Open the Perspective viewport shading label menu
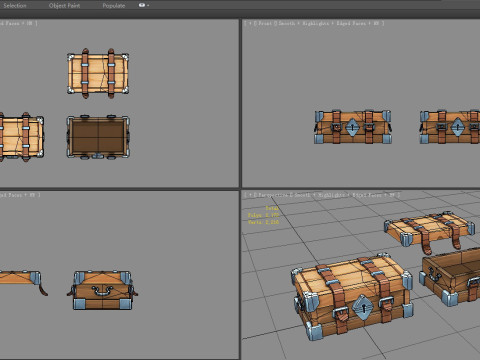The height and width of the screenshot is (360, 480). tap(320, 195)
